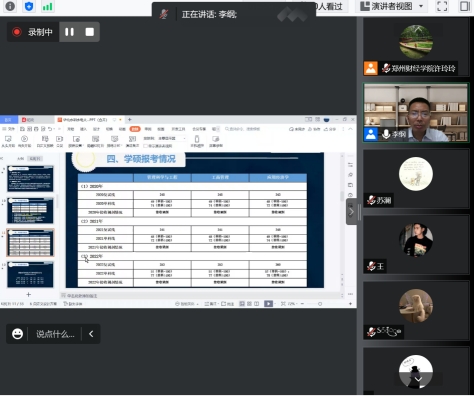Image resolution: width=474 pixels, height=396 pixels.
Task: Collapse the participant video sidebar
Action: 351,212
